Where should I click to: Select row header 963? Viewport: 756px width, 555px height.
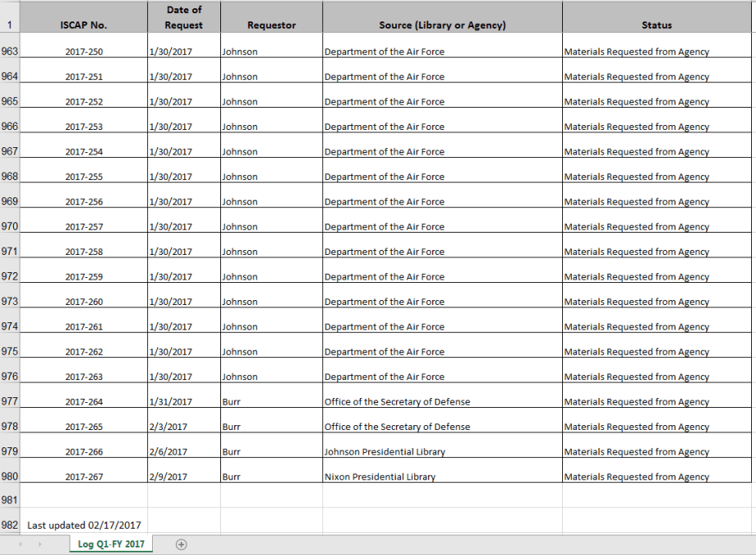pyautogui.click(x=9, y=51)
